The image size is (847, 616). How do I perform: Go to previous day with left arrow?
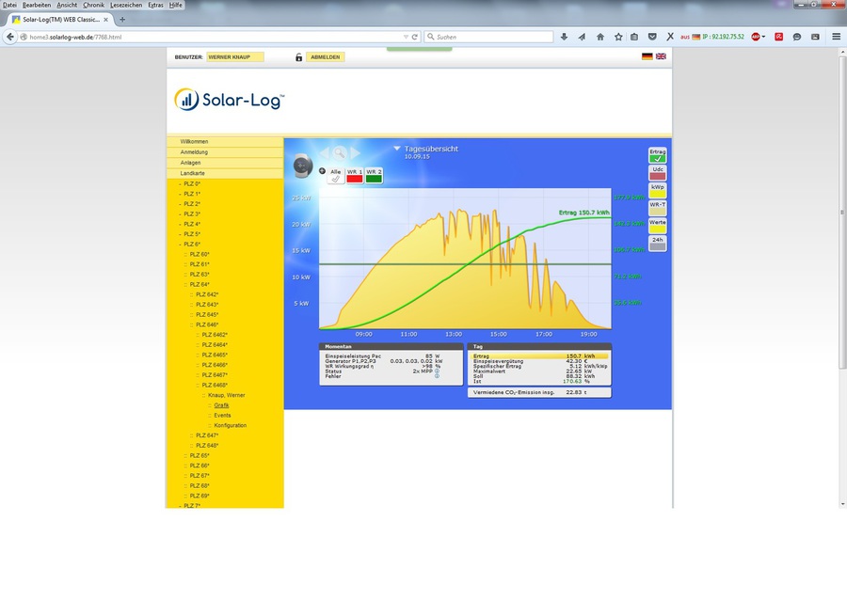pos(324,152)
